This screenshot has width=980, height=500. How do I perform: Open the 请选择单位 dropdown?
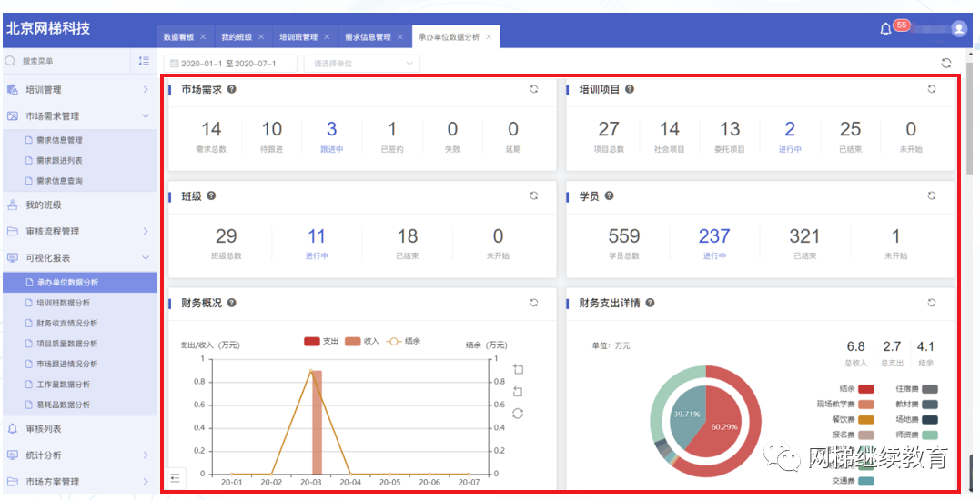click(x=362, y=64)
